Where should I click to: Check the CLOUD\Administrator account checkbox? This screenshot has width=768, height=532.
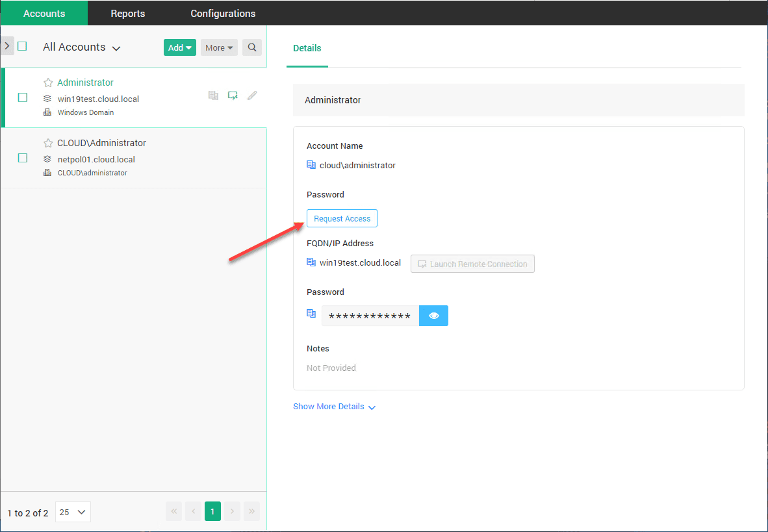click(23, 158)
